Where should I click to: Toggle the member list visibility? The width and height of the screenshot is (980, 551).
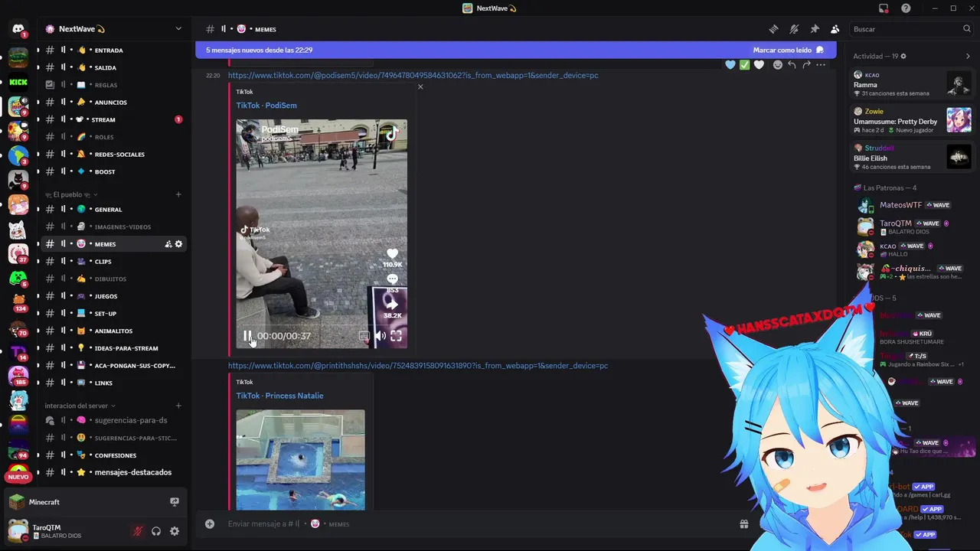pos(835,29)
